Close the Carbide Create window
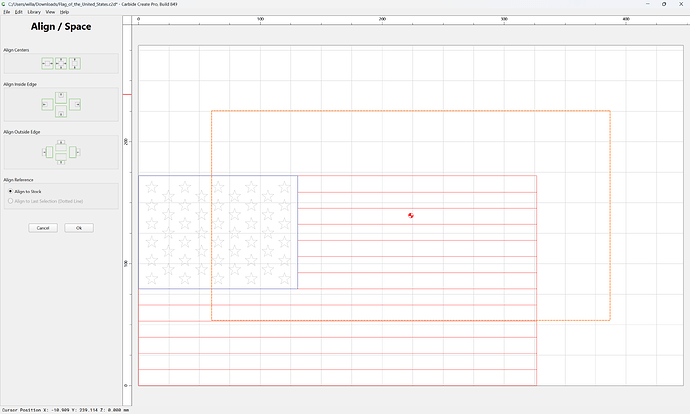Image resolution: width=690 pixels, height=414 pixels. [x=681, y=4]
